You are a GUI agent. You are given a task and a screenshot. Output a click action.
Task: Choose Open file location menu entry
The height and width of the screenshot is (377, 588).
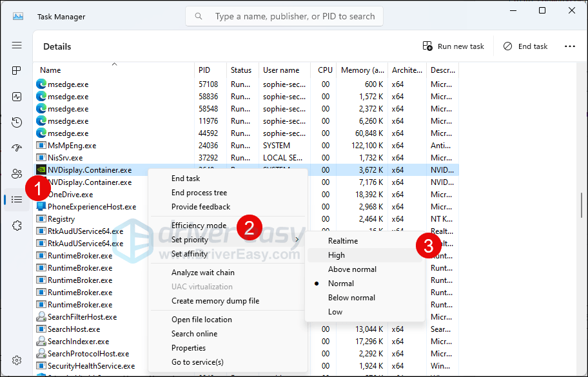click(201, 320)
